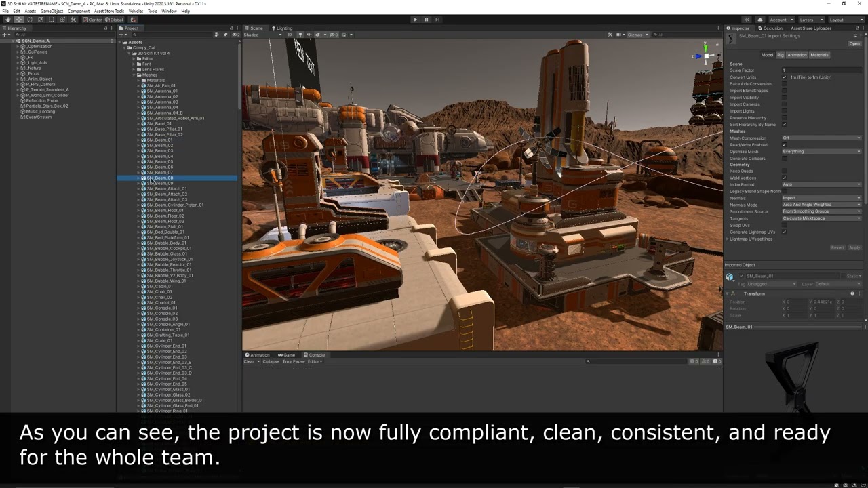Toggle Weld Vertices checkbox
This screenshot has height=488, width=868.
(785, 178)
